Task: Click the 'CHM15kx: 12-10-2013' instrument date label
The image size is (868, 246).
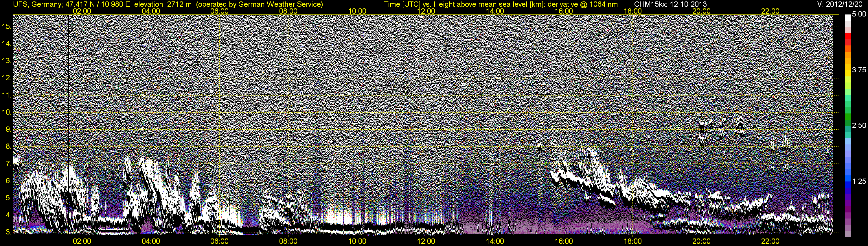Action: click(671, 4)
